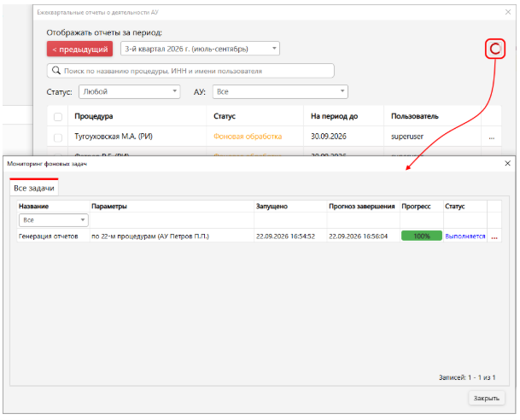Click the Фоновая обработка status of Тугоуховская
This screenshot has width=520, height=420.
tap(248, 137)
